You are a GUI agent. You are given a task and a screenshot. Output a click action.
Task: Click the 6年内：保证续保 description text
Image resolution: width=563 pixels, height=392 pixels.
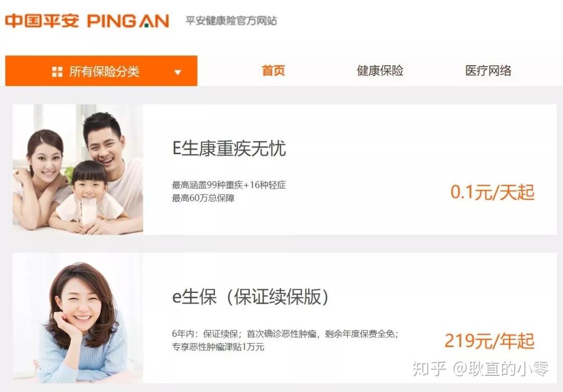point(205,334)
